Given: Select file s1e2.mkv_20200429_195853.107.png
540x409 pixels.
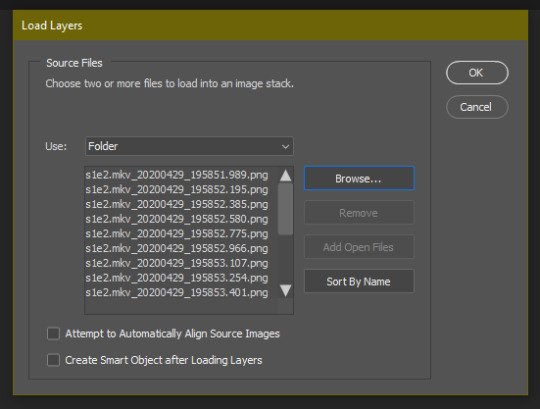Looking at the screenshot, I should coord(177,263).
